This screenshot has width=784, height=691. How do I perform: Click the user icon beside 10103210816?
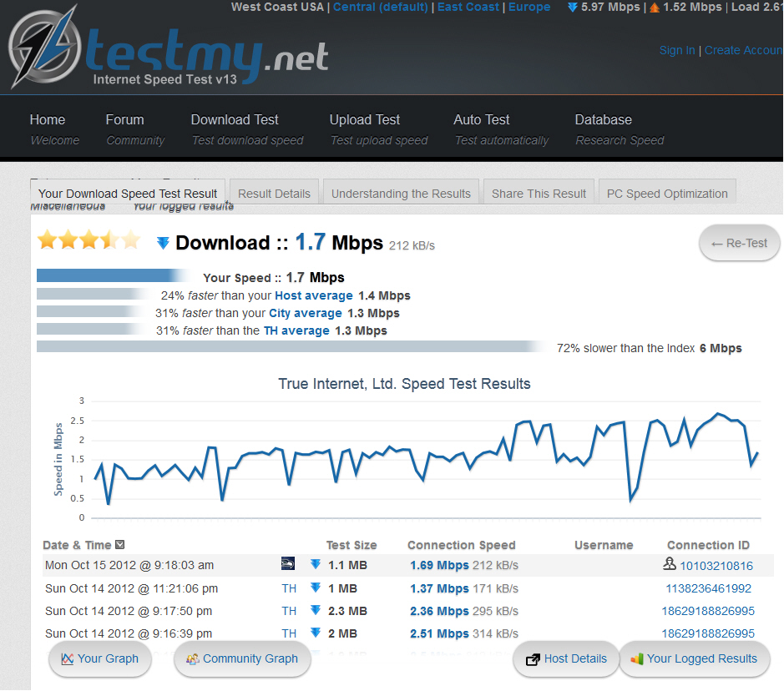pos(670,563)
